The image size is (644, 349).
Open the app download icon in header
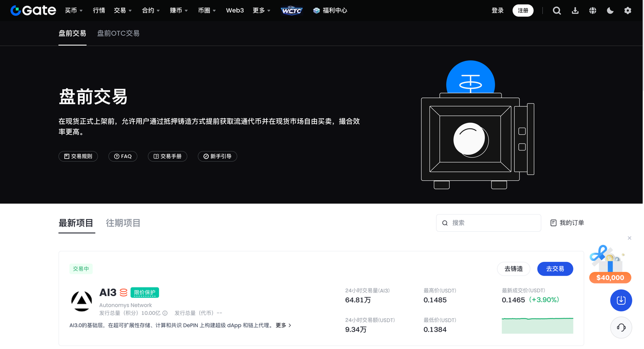[575, 11]
